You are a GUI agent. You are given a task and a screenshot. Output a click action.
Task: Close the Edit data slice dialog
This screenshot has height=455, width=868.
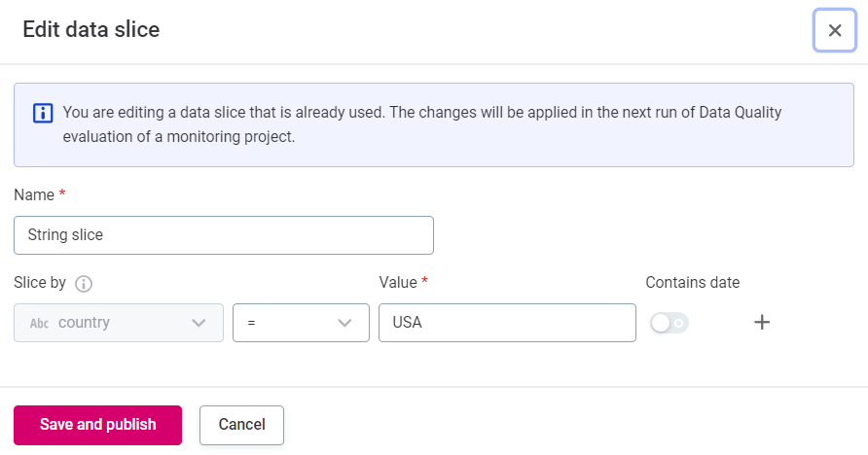[834, 30]
